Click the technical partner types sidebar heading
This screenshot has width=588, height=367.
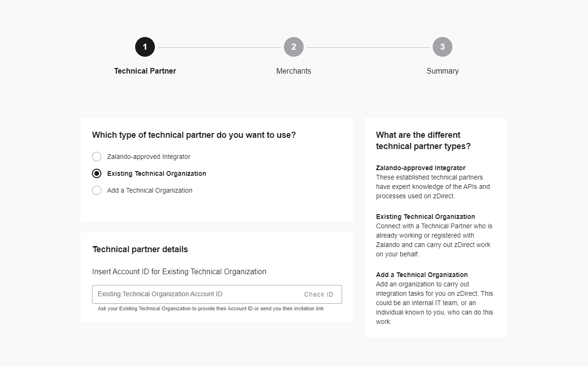(x=423, y=141)
